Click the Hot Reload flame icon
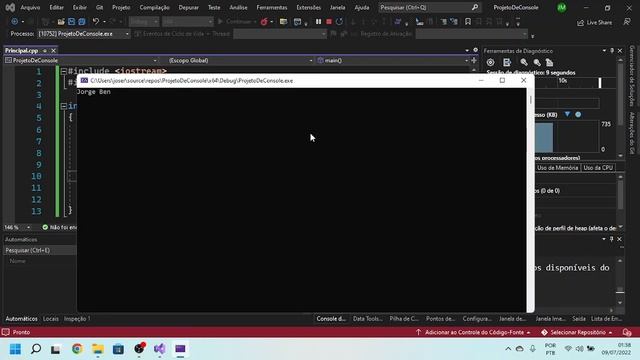This screenshot has width=640, height=360. coord(264,22)
